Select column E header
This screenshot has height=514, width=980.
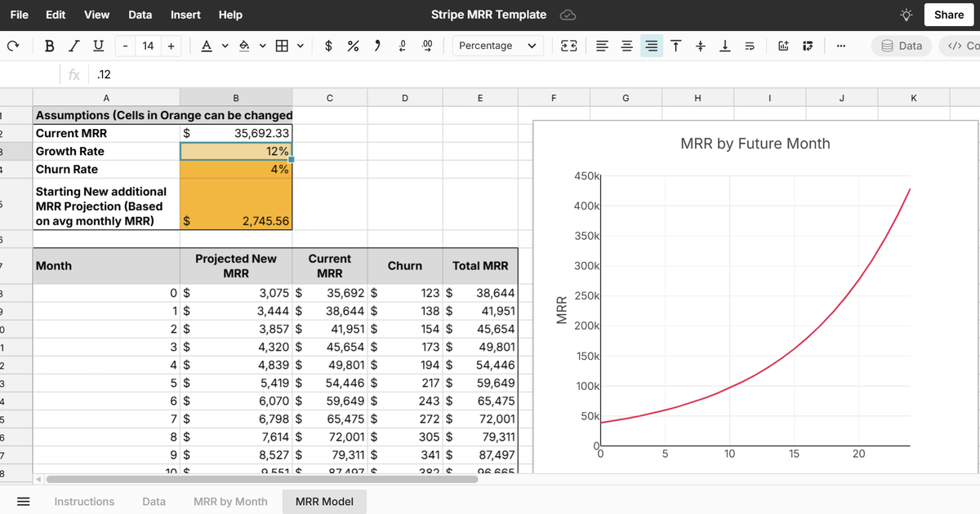tap(479, 98)
